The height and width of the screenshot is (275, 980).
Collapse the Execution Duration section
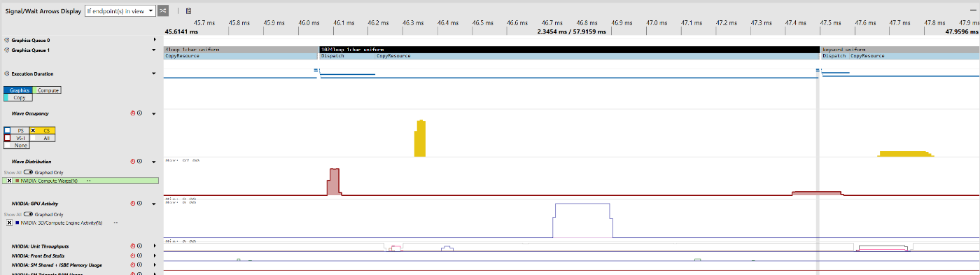pyautogui.click(x=154, y=73)
